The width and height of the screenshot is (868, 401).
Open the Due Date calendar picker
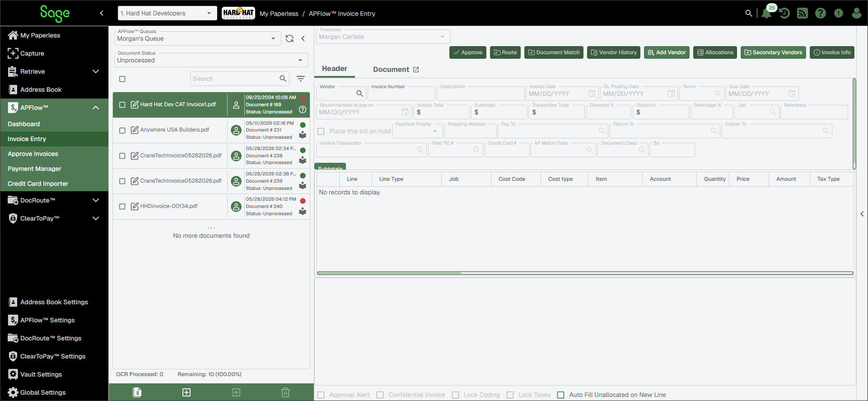(x=792, y=94)
